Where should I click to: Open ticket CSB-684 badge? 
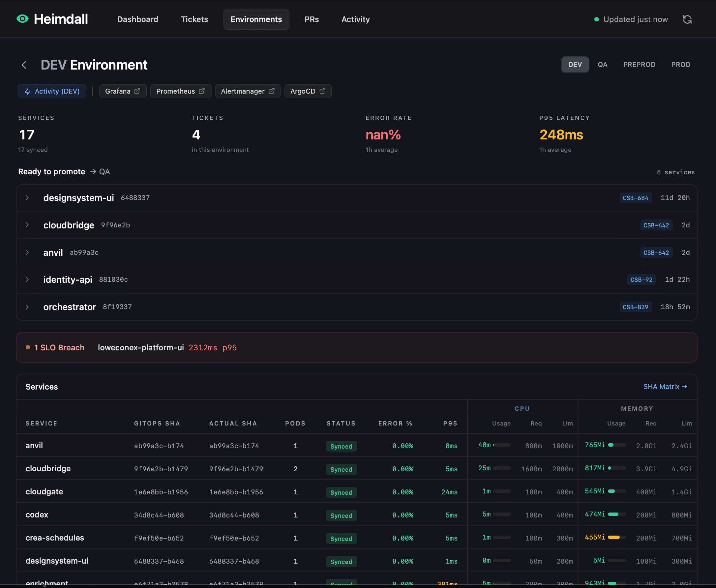[x=635, y=198]
